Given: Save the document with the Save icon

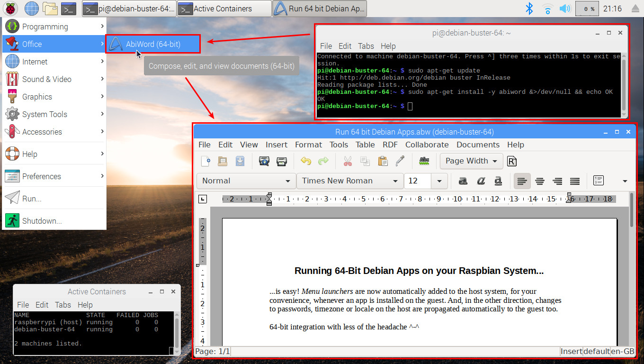Looking at the screenshot, I should (x=240, y=161).
